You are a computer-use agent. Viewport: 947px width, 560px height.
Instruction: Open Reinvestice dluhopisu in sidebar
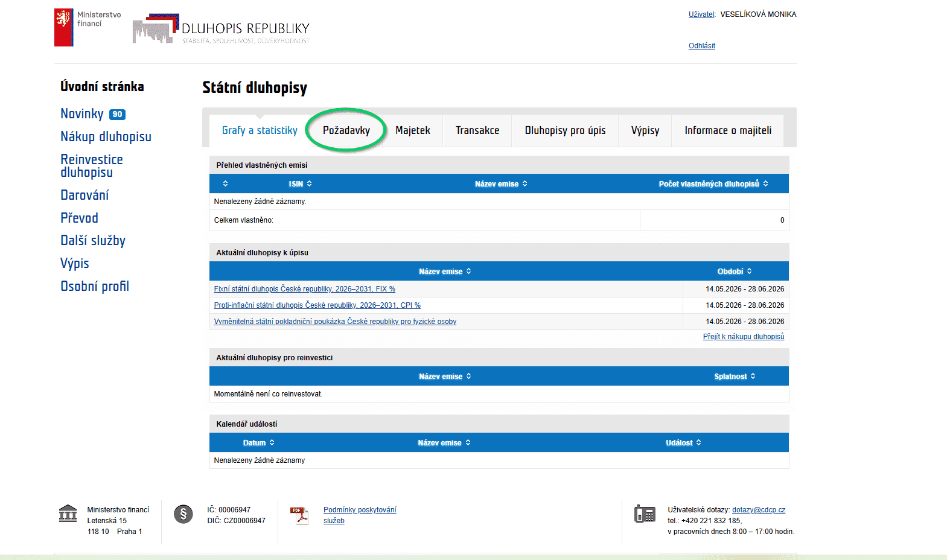[x=92, y=165]
